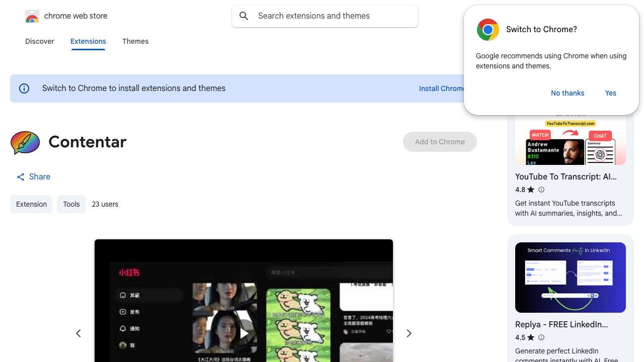
Task: Click "Generate perfect LinkedIn" description
Action: [x=568, y=355]
